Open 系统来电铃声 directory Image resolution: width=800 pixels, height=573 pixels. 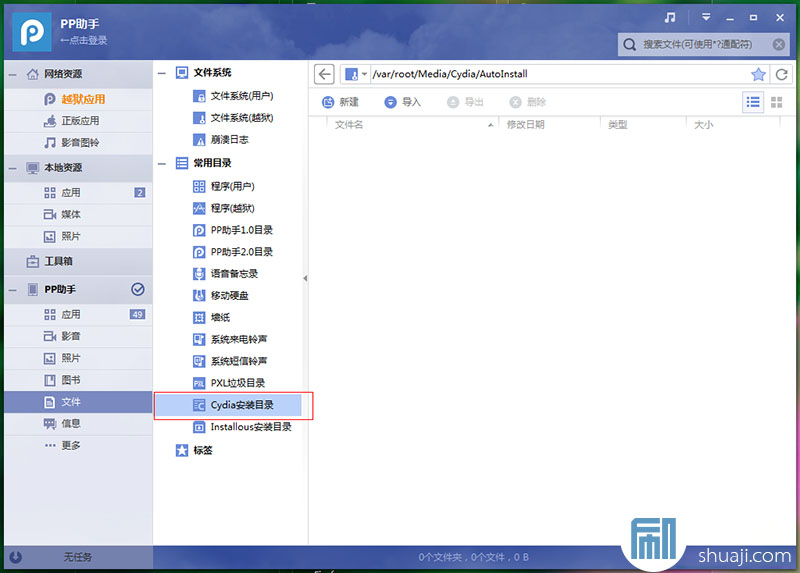(x=230, y=340)
